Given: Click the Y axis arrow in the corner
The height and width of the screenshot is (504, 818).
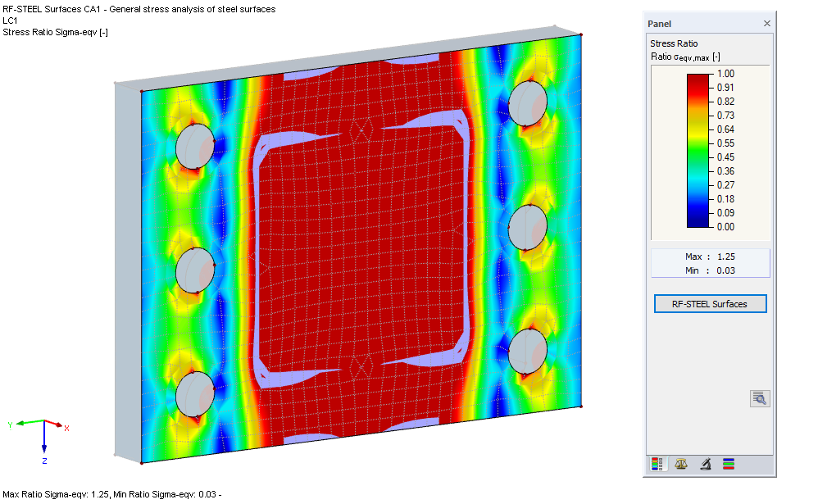Looking at the screenshot, I should pos(20,424).
